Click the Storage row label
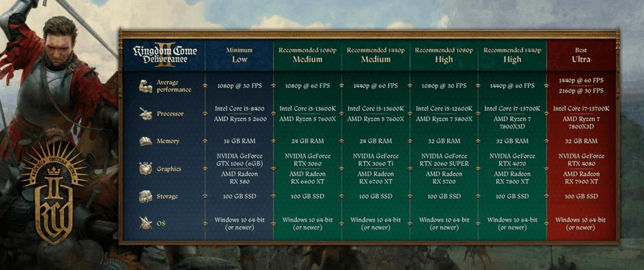The image size is (644, 270). point(167,196)
